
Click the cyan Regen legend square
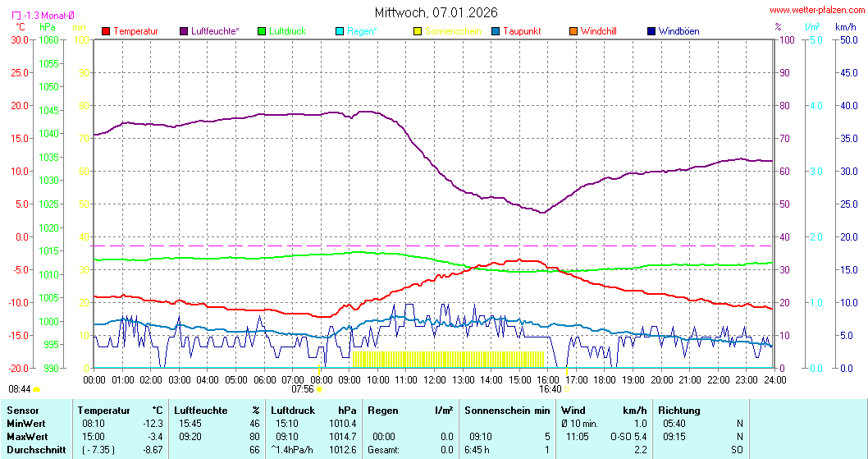[x=340, y=31]
